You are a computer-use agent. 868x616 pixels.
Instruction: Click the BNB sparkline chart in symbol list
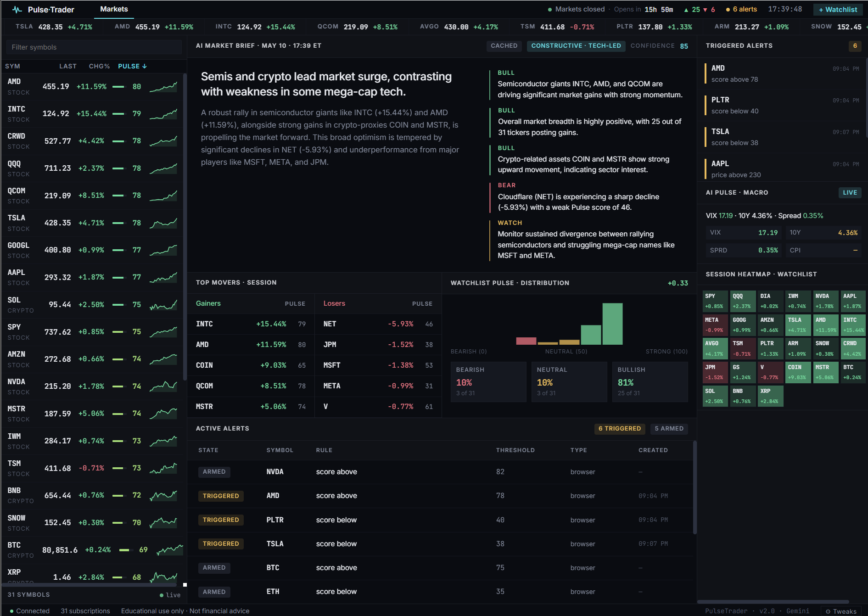(x=163, y=495)
